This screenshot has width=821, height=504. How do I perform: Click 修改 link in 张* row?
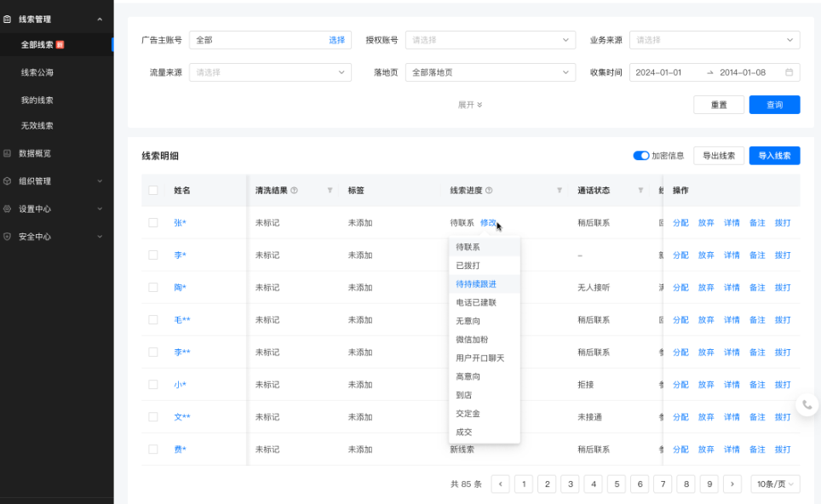pyautogui.click(x=488, y=223)
